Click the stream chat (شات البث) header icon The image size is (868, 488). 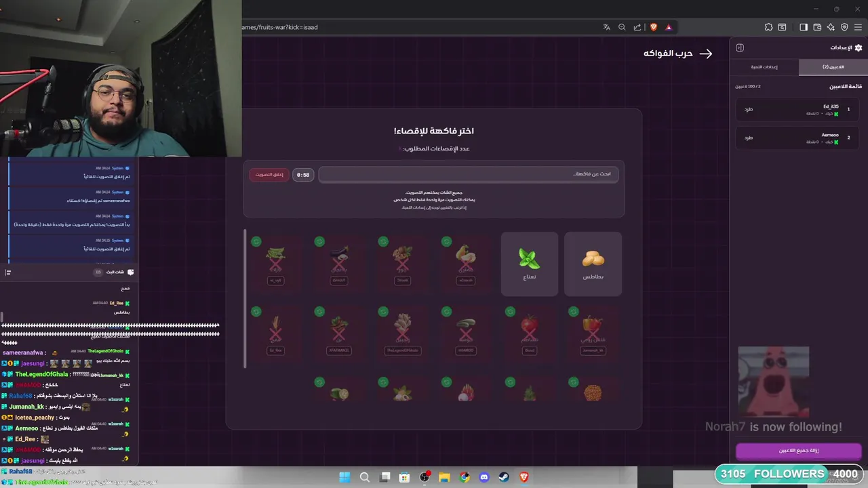[x=130, y=272]
